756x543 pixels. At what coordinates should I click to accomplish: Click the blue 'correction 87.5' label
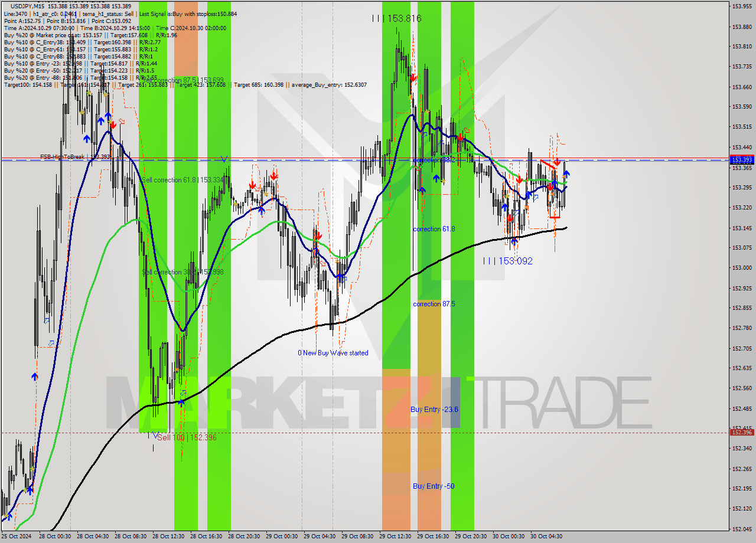tap(434, 304)
